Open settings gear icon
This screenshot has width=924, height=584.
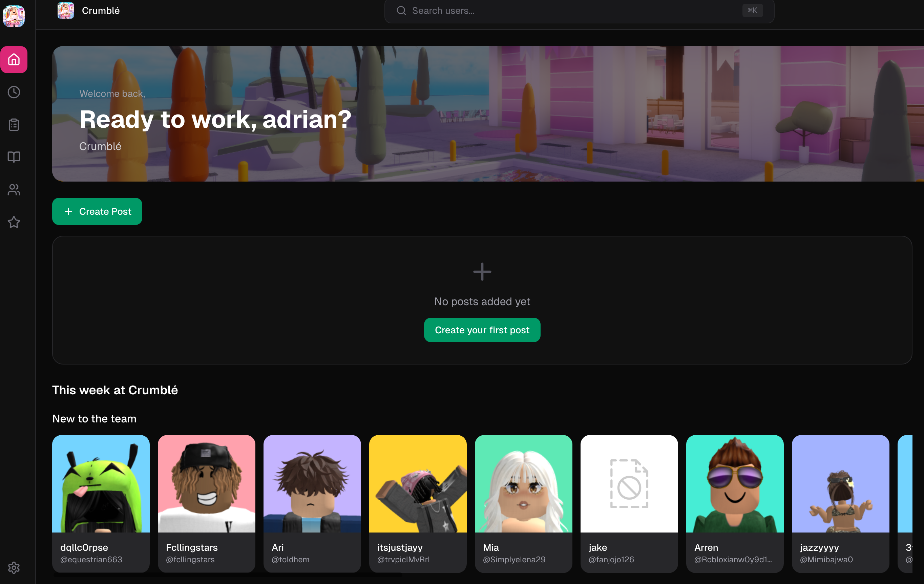[14, 567]
